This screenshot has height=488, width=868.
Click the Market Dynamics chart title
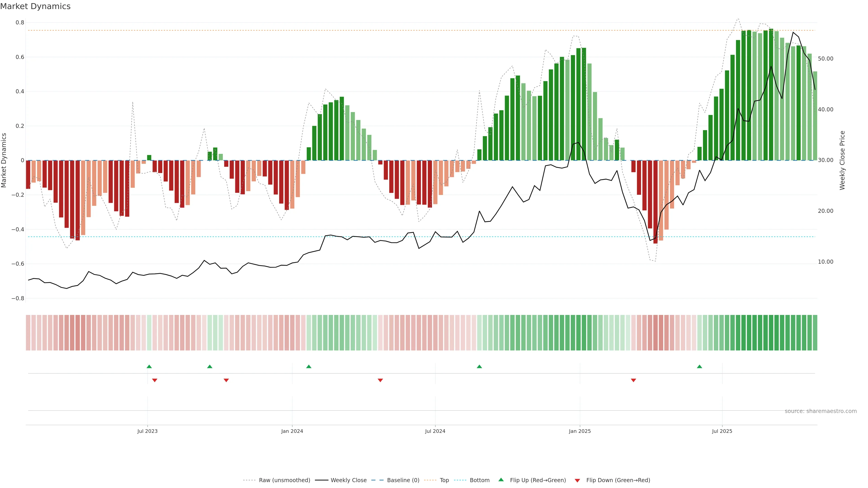point(35,6)
